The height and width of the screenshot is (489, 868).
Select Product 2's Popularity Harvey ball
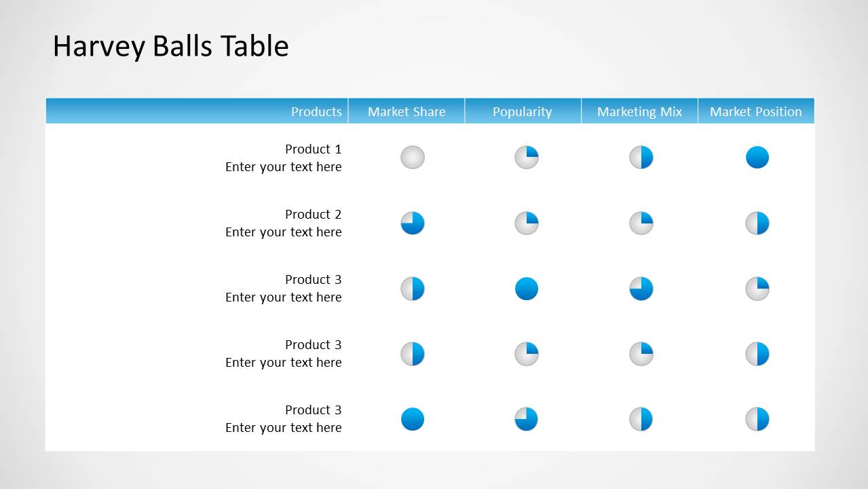pyautogui.click(x=527, y=223)
